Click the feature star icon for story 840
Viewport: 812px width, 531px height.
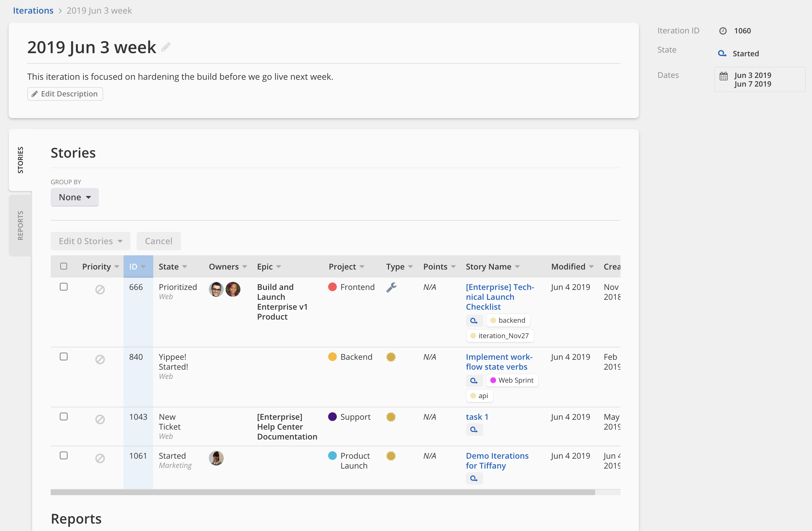click(x=391, y=357)
